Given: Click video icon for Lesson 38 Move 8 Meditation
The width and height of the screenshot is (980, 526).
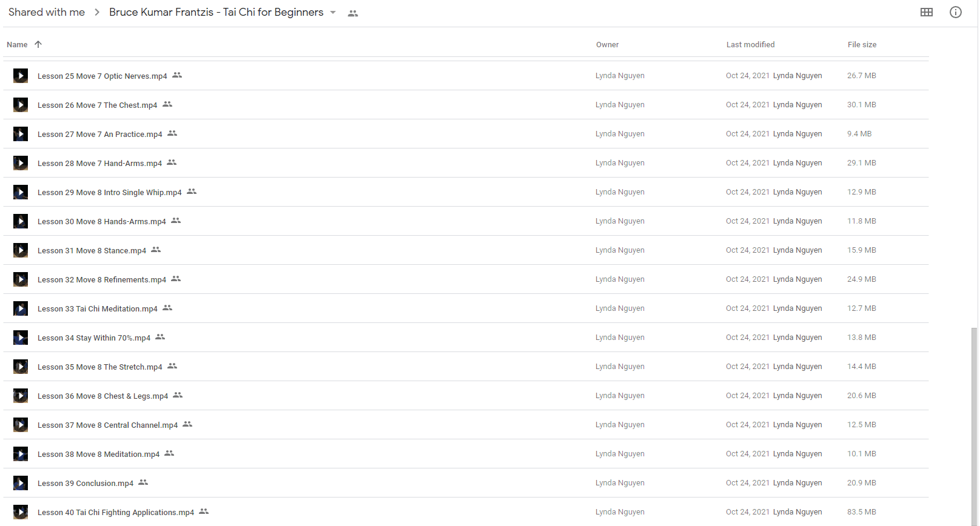Looking at the screenshot, I should pos(21,454).
